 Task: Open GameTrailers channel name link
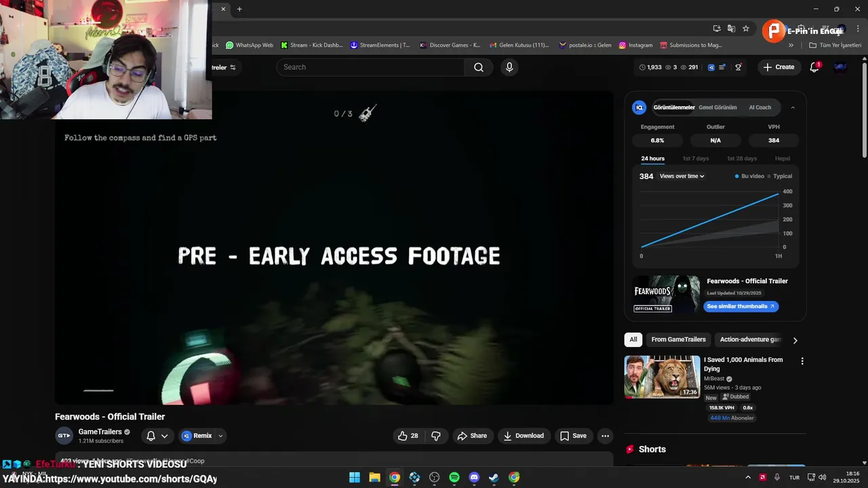click(100, 432)
